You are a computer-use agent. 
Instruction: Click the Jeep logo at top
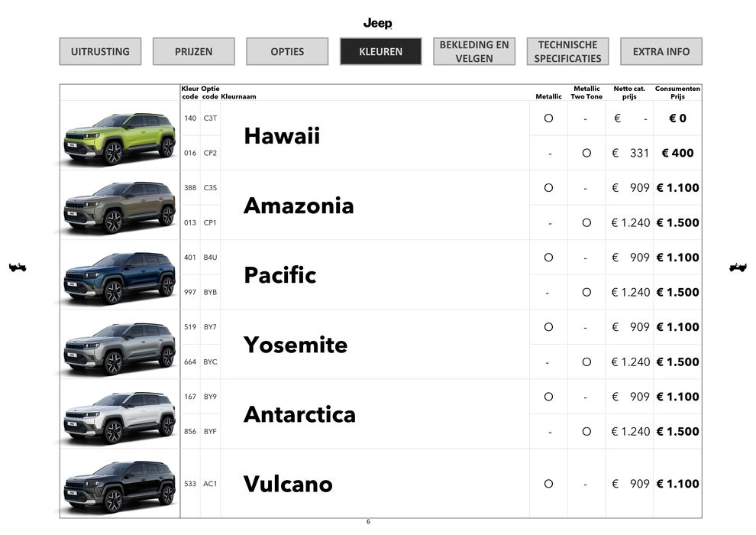377,24
